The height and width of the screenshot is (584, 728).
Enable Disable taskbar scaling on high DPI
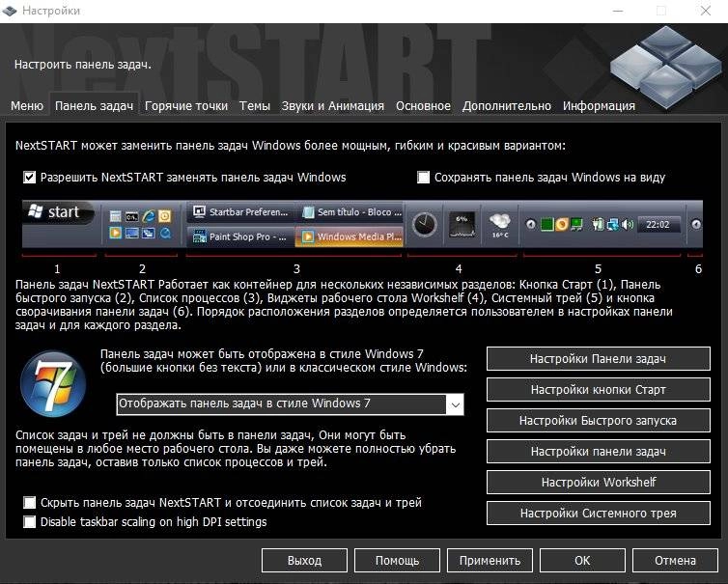click(x=29, y=522)
